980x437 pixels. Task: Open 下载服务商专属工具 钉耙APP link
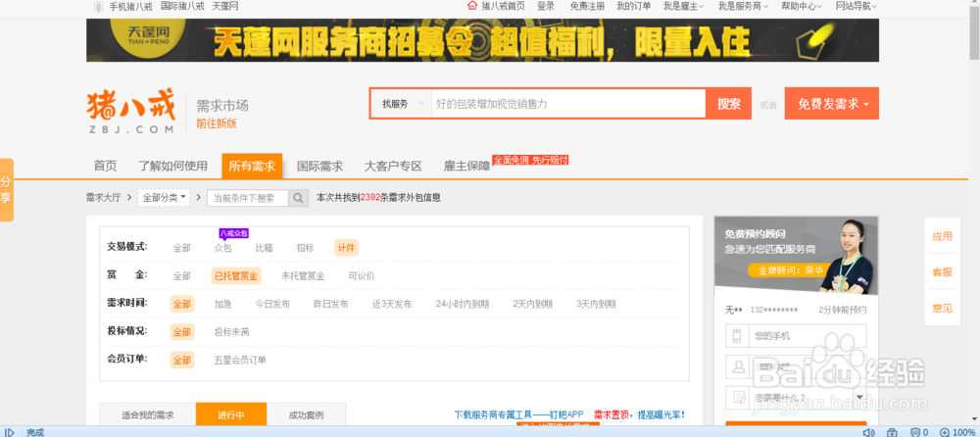pos(518,414)
